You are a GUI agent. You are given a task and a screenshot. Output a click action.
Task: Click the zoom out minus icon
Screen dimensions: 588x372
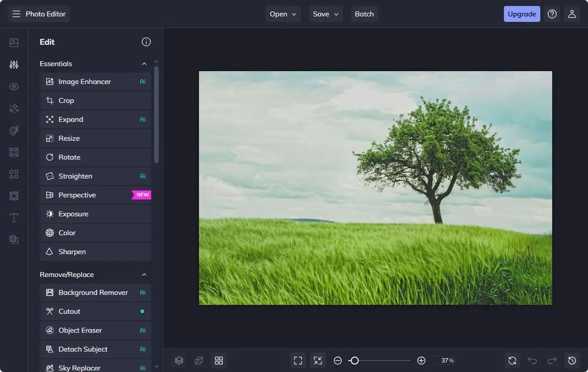click(x=338, y=361)
